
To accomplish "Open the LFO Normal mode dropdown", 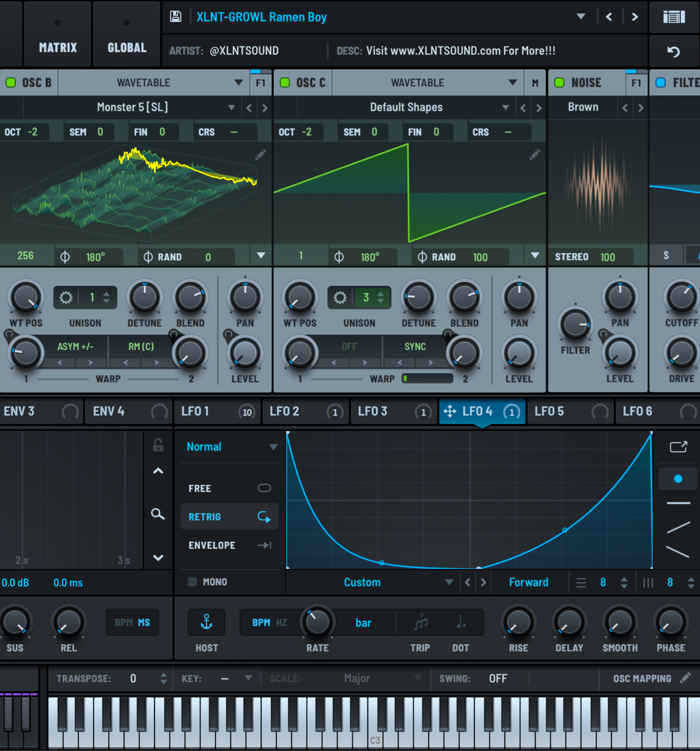I will [273, 447].
